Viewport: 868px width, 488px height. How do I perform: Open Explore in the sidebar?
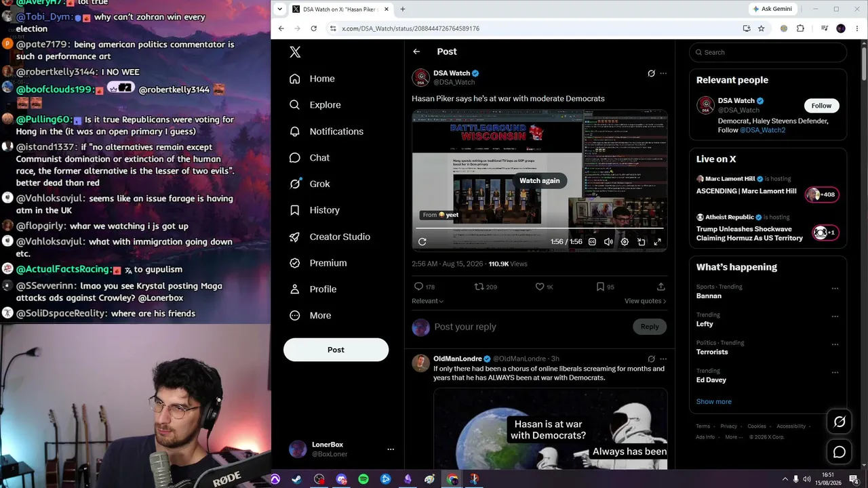[x=315, y=105]
